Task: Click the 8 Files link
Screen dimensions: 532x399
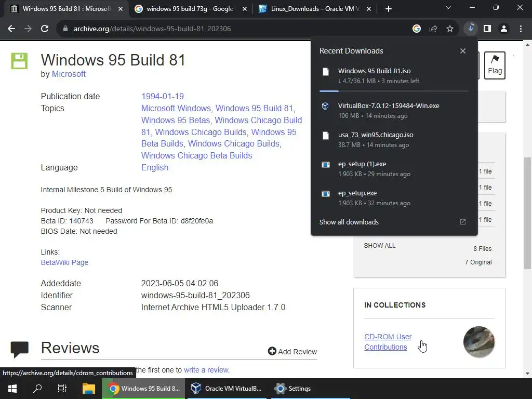Action: [482, 249]
